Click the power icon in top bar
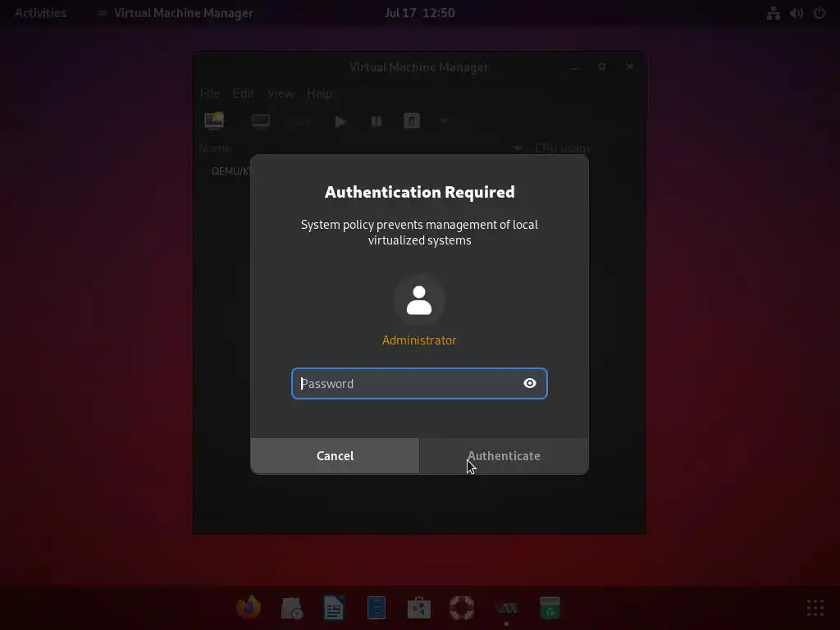 [x=819, y=13]
